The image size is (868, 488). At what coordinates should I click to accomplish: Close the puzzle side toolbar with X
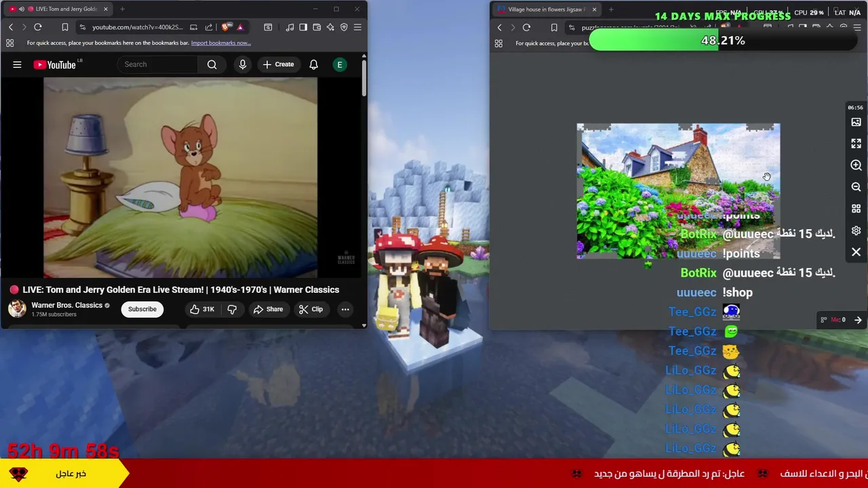(x=856, y=252)
